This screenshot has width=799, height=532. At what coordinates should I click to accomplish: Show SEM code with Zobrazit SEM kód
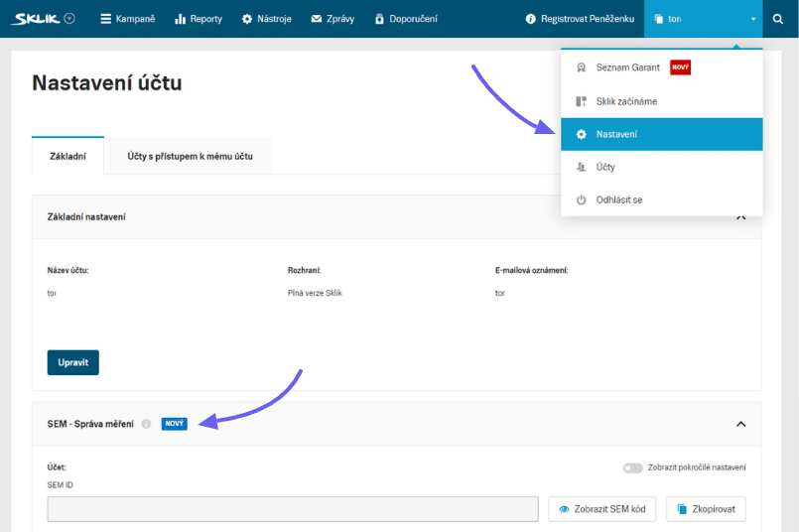601,509
